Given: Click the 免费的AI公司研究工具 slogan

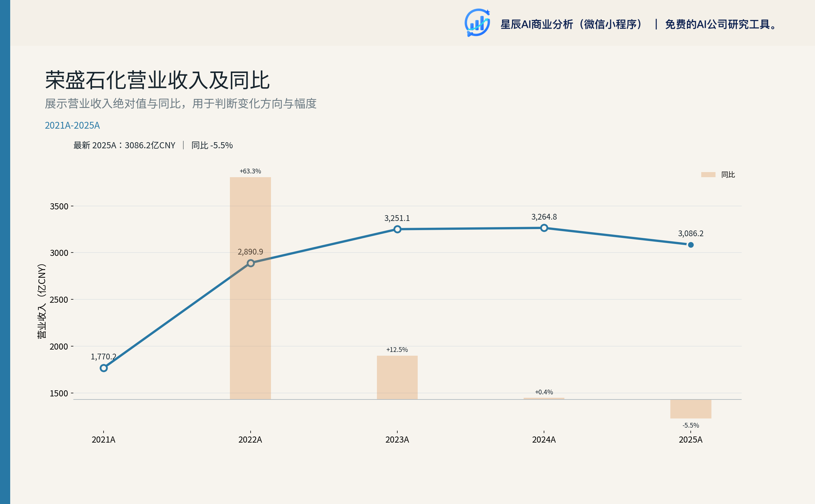Looking at the screenshot, I should pos(721,24).
